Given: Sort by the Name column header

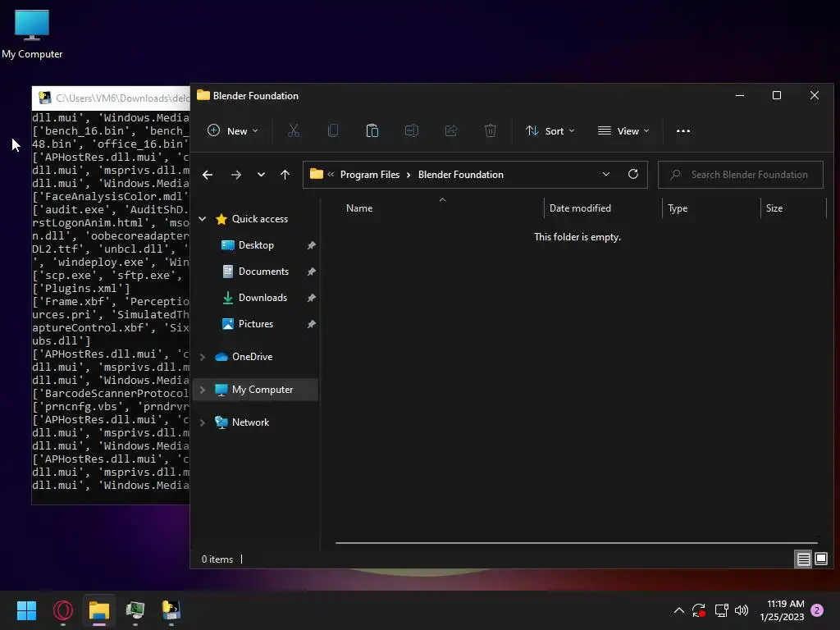Looking at the screenshot, I should click(359, 208).
